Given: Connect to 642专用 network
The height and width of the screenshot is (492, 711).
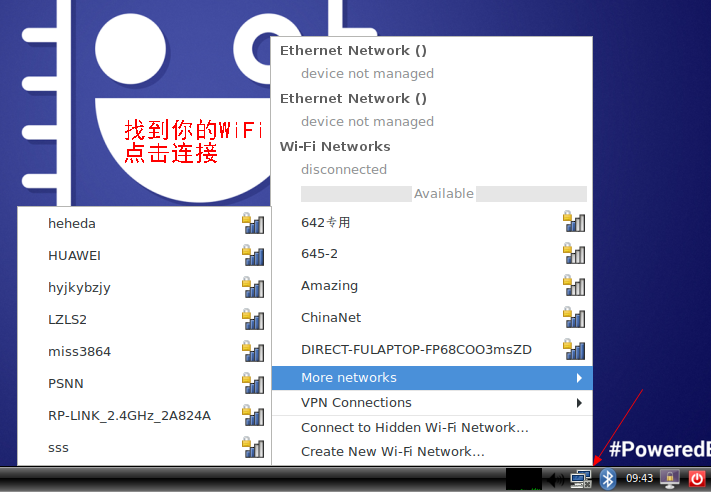Looking at the screenshot, I should 432,223.
